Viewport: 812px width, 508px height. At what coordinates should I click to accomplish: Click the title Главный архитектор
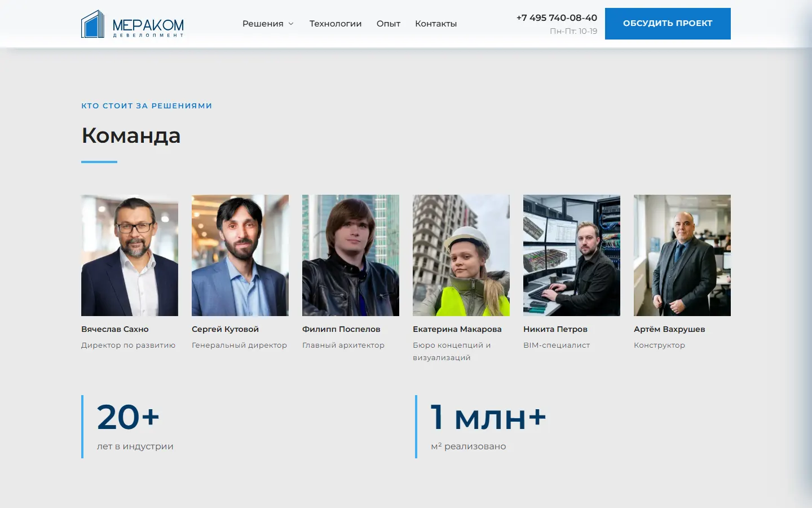point(343,345)
